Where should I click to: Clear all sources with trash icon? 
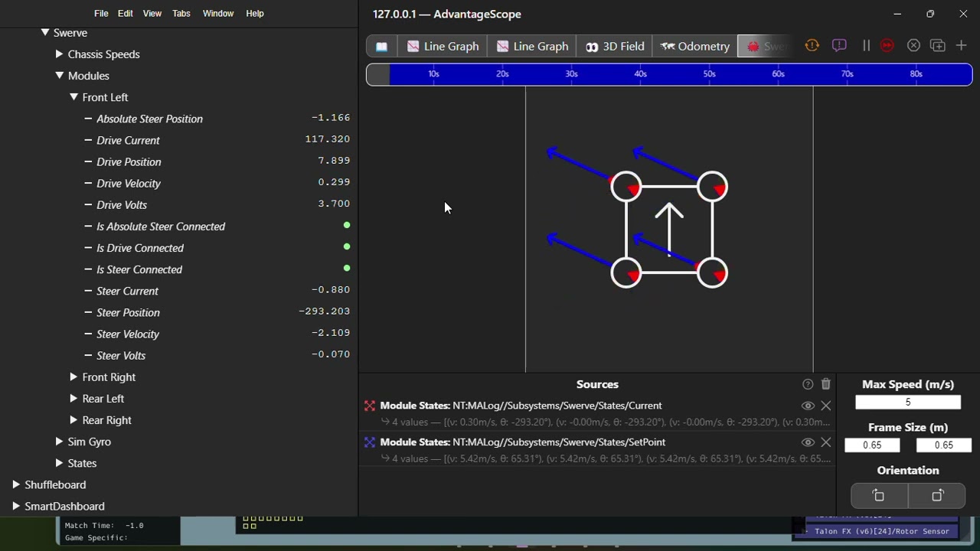(825, 384)
